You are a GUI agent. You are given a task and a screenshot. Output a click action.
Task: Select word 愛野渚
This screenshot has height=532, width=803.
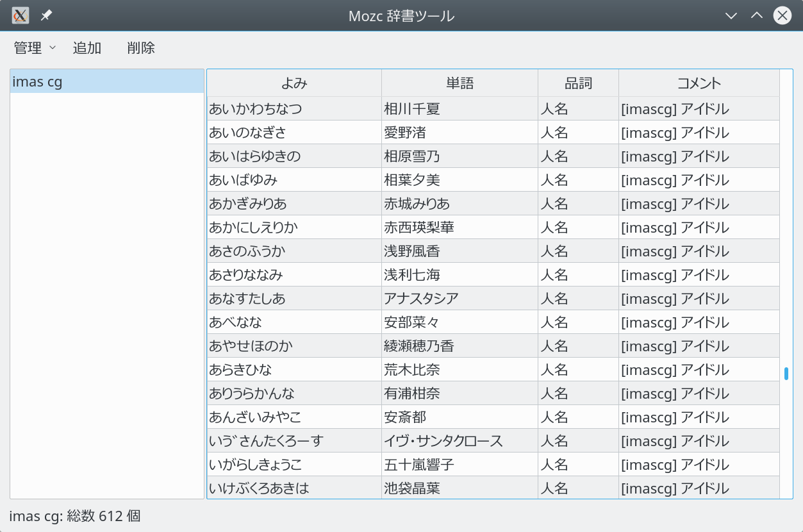tap(460, 133)
